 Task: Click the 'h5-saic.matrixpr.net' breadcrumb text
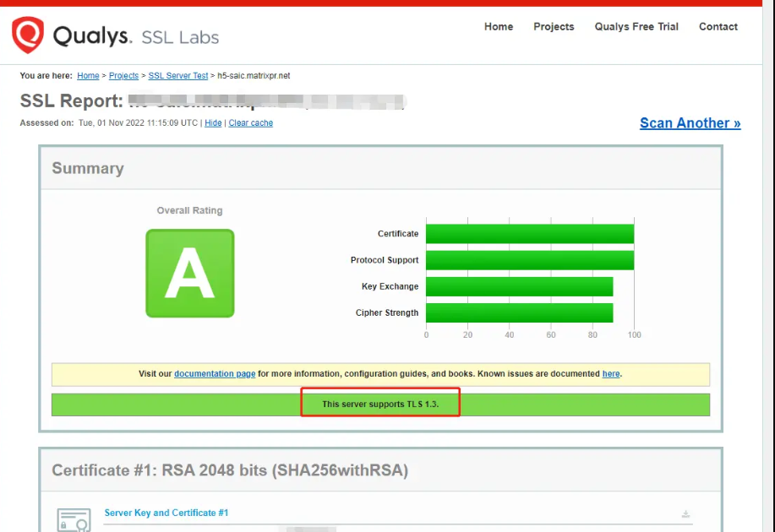click(x=254, y=75)
